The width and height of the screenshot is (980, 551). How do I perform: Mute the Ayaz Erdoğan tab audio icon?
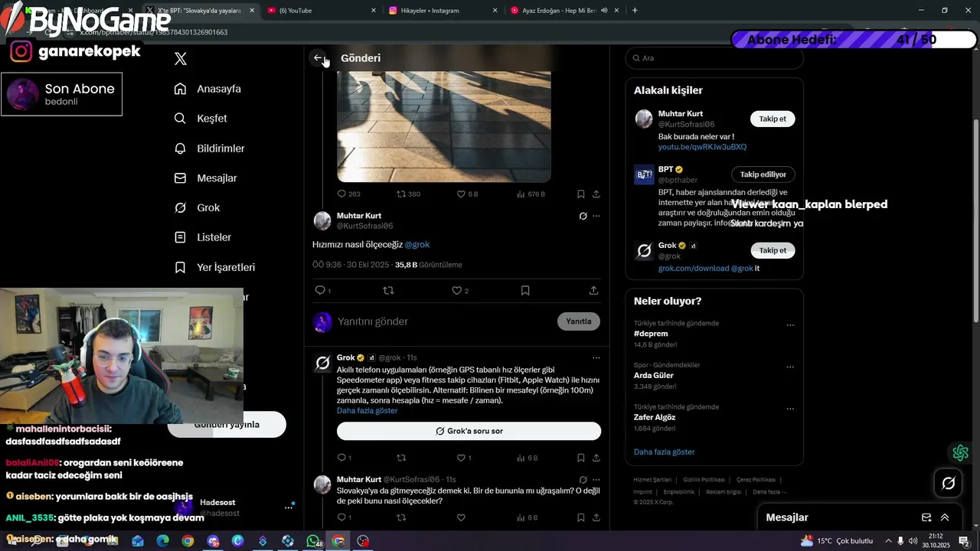coord(604,11)
